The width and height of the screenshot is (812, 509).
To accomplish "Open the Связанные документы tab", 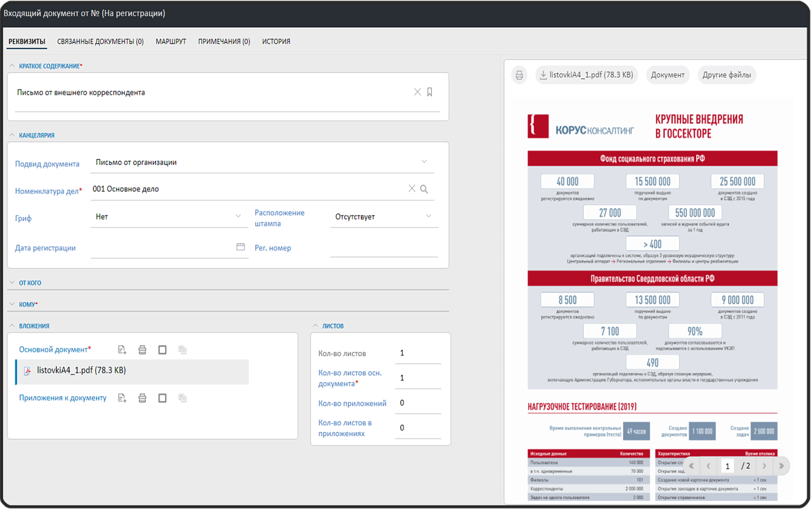I will click(100, 41).
